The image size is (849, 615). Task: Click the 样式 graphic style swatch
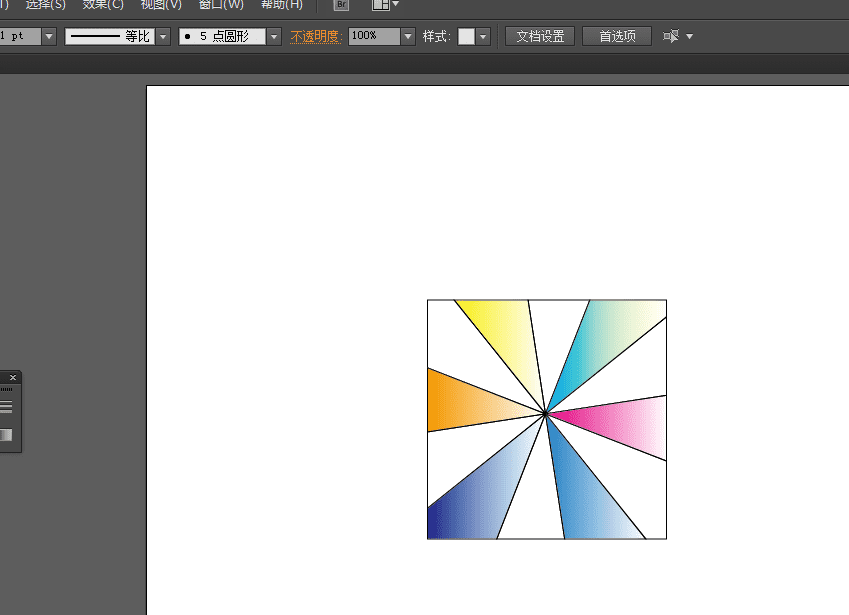(x=466, y=37)
